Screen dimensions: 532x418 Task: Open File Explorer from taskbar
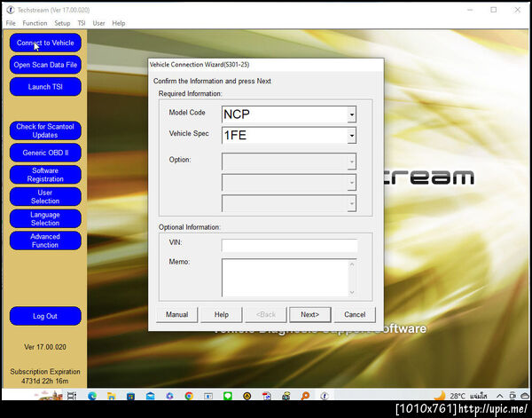tap(112, 396)
